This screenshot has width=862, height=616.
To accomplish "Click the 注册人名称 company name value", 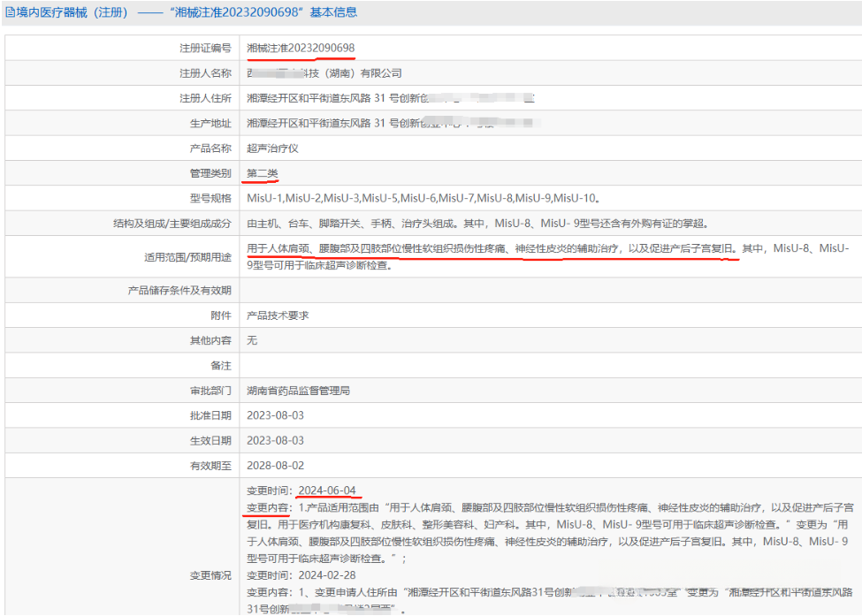I will pyautogui.click(x=324, y=73).
